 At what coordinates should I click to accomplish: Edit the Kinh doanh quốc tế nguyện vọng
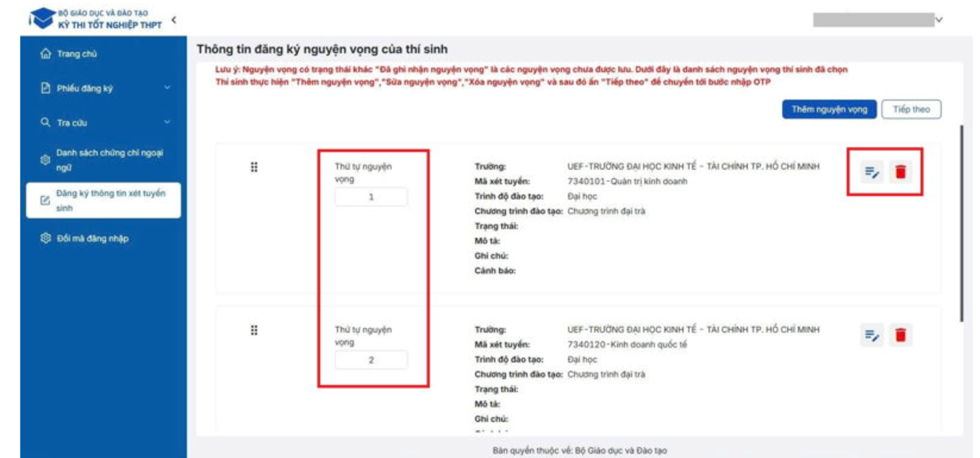[872, 335]
